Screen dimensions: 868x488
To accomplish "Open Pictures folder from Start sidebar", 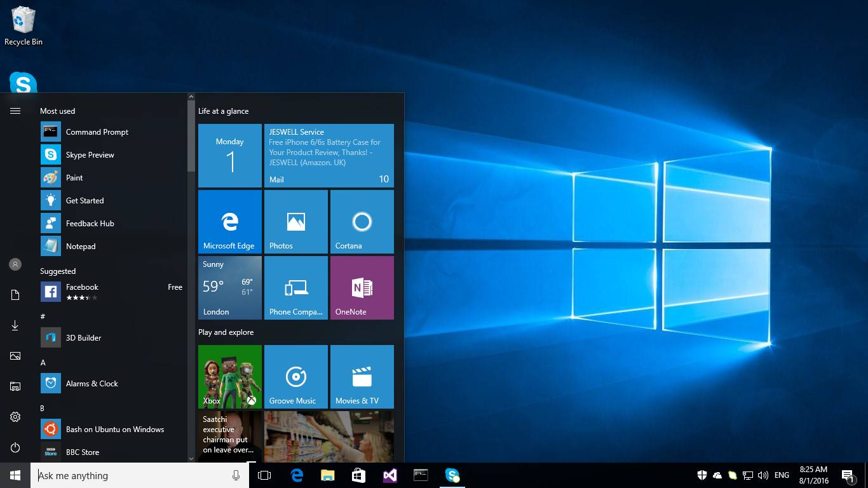I will 15,356.
